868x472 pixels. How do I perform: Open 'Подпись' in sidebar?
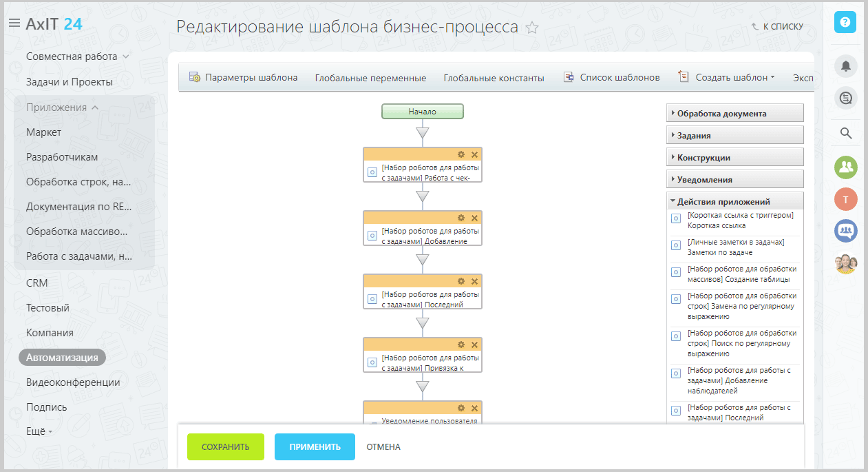[47, 407]
